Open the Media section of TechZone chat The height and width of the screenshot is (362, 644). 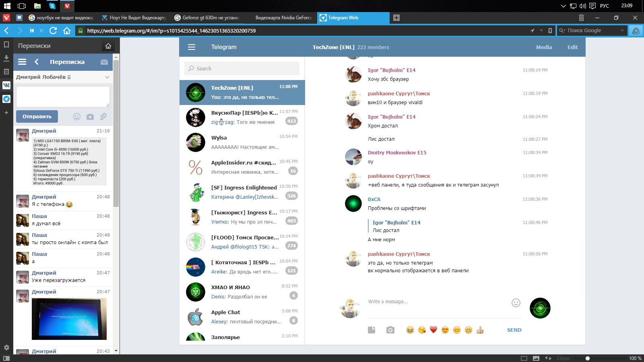(544, 47)
